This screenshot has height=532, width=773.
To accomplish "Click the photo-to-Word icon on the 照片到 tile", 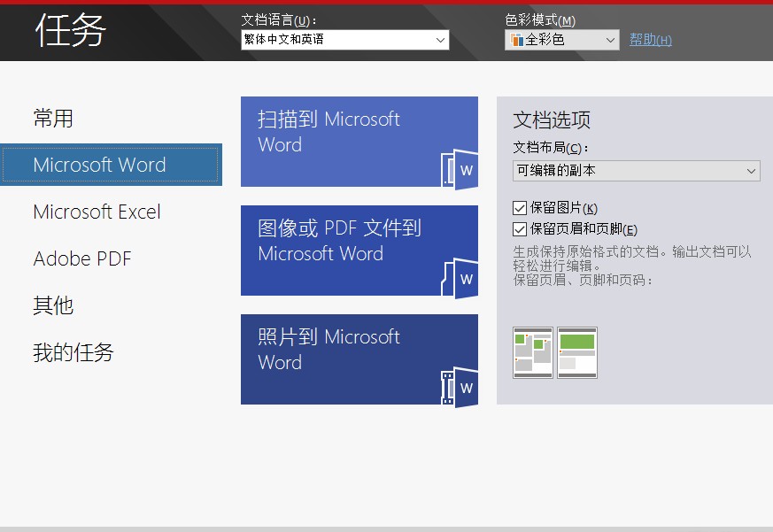I will pyautogui.click(x=460, y=388).
